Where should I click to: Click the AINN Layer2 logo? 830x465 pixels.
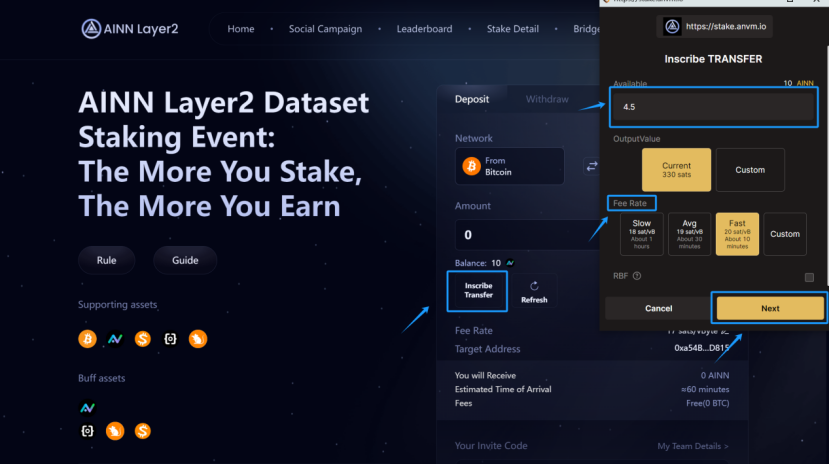pyautogui.click(x=130, y=29)
